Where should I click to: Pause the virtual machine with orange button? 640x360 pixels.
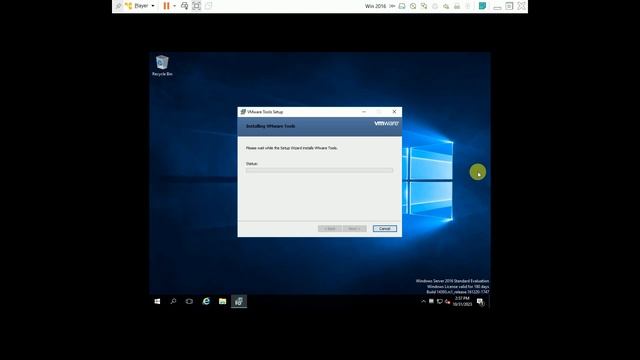click(x=166, y=6)
